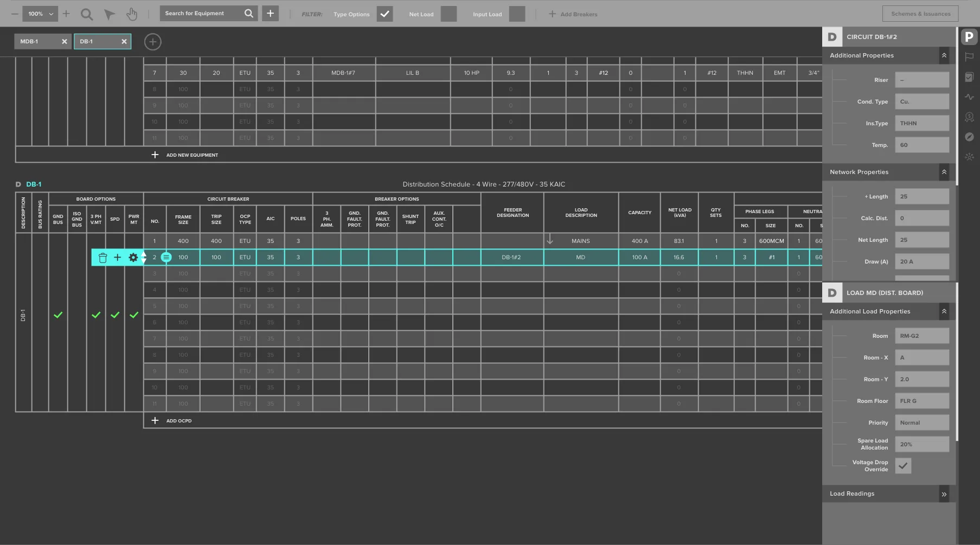Image resolution: width=980 pixels, height=545 pixels.
Task: Zoom in with the plus icon beside 100%
Action: pyautogui.click(x=66, y=14)
